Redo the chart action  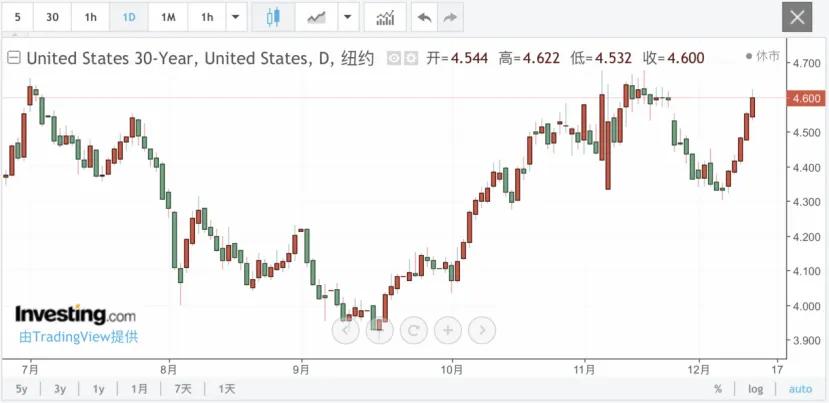coord(450,17)
